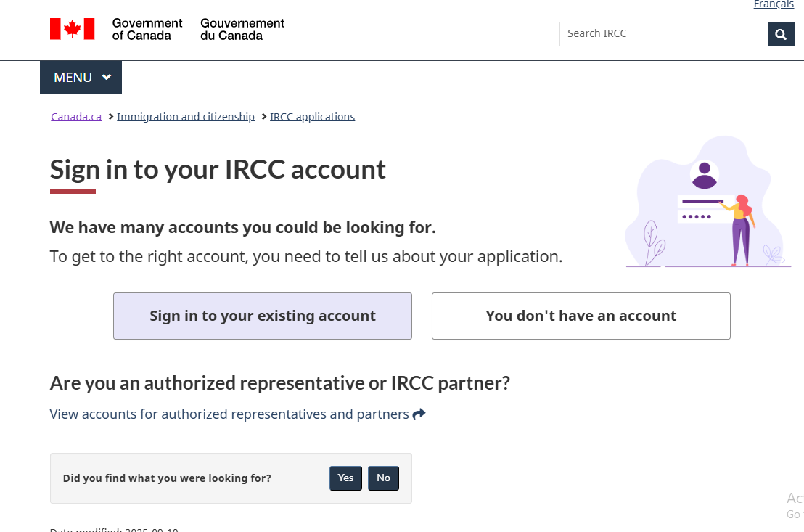804x532 pixels.
Task: Open the IRCC applications breadcrumb
Action: [x=312, y=117]
